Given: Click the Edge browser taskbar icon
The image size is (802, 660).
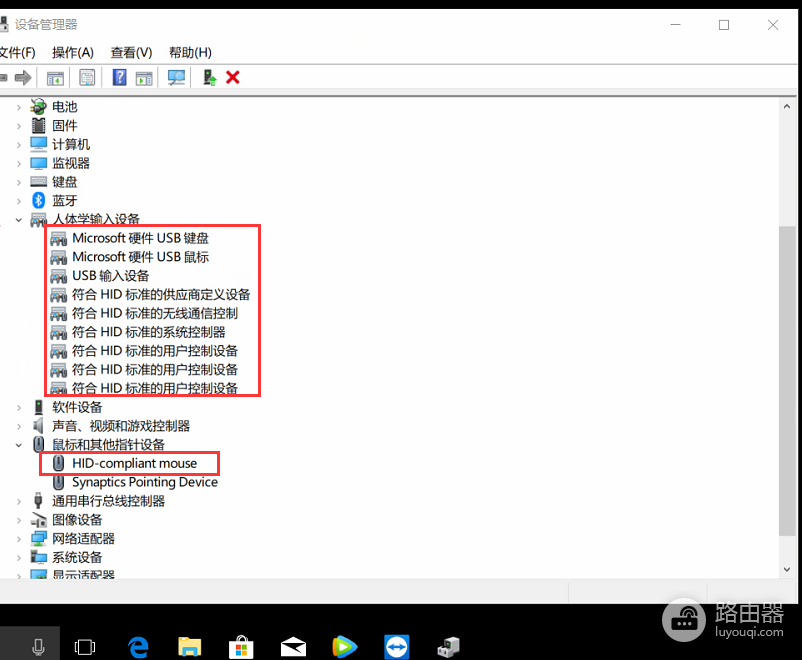Looking at the screenshot, I should (x=138, y=647).
